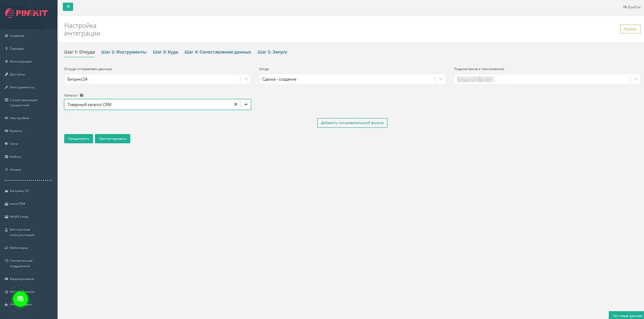The width and height of the screenshot is (644, 319).
Task: Open the Теги sidebar item
Action: (x=14, y=144)
